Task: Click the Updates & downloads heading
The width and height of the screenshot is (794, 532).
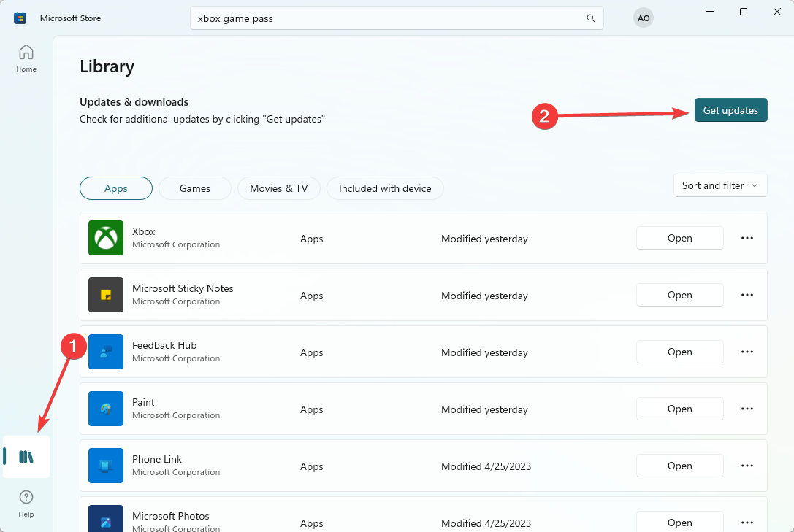Action: click(134, 101)
